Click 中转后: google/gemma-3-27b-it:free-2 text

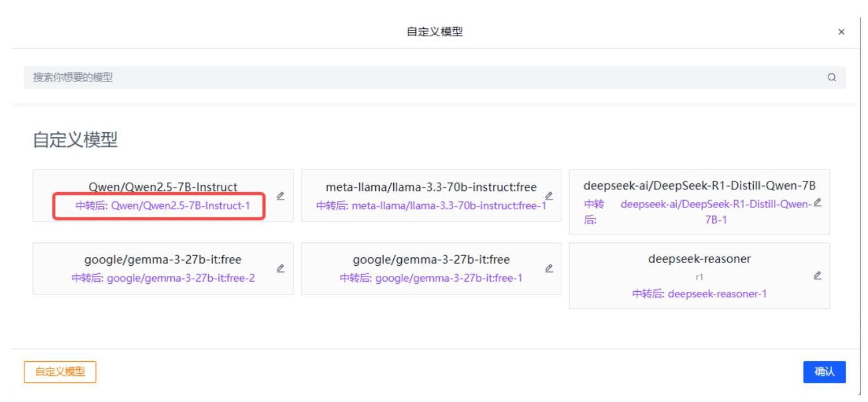pos(163,278)
